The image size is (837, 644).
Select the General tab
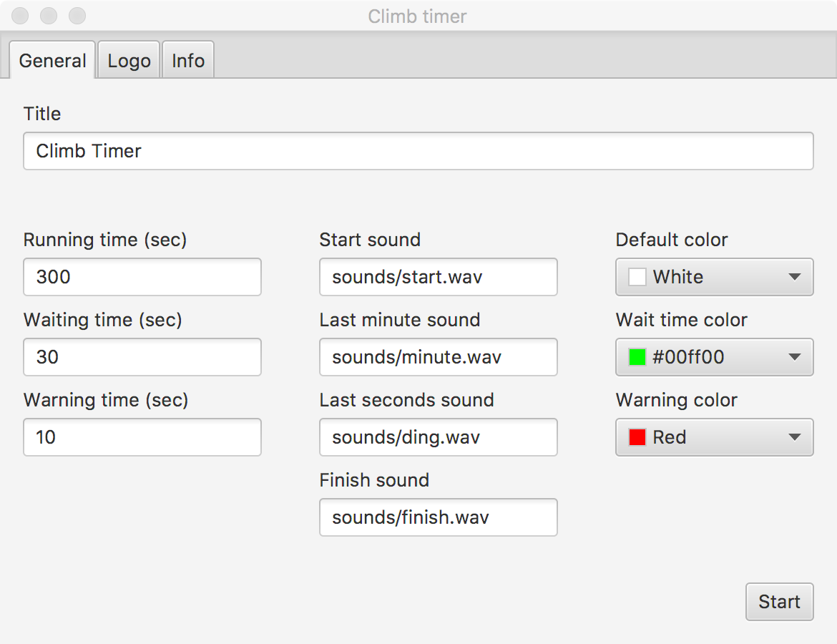[52, 61]
